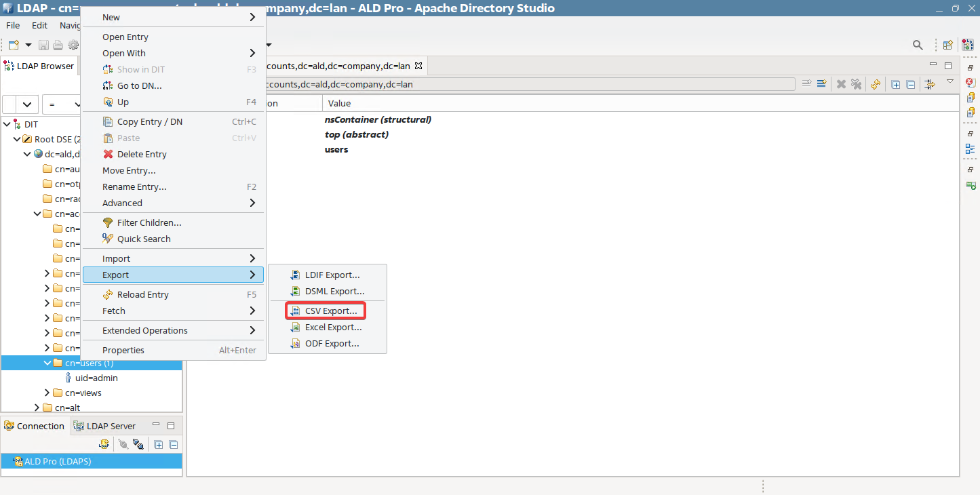
Task: Expand the Extended Operations submenu
Action: [173, 330]
